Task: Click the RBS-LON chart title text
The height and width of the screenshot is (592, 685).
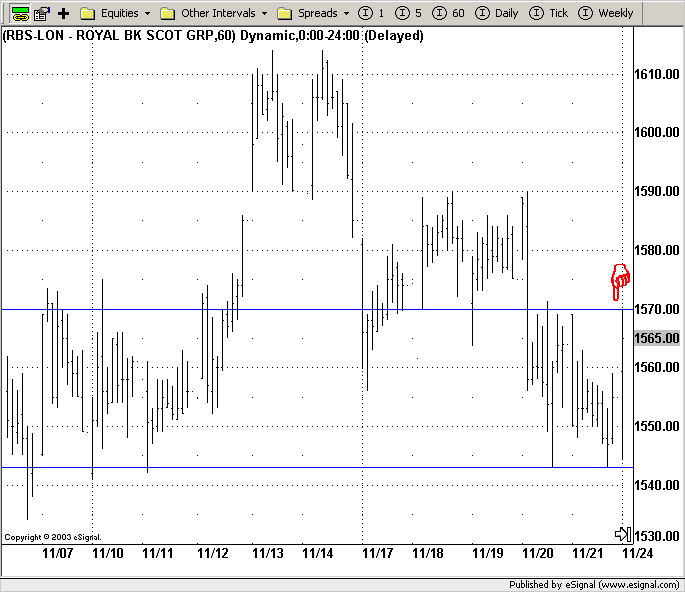Action: click(213, 35)
